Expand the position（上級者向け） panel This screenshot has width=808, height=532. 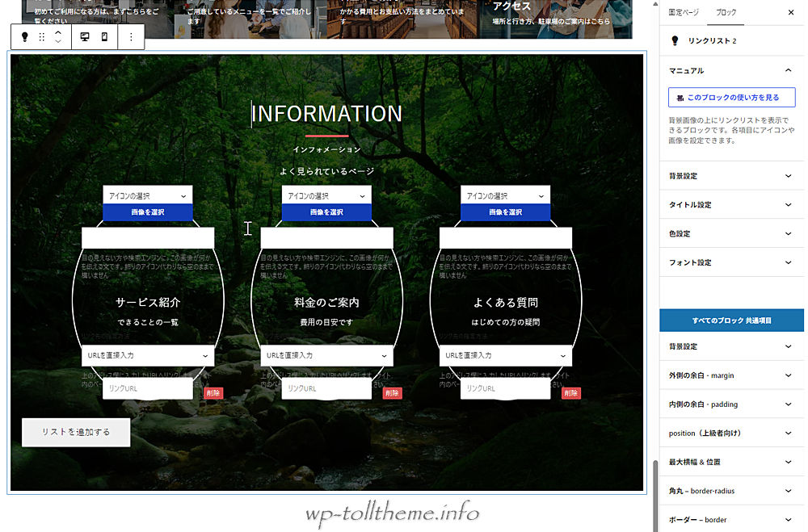[732, 434]
